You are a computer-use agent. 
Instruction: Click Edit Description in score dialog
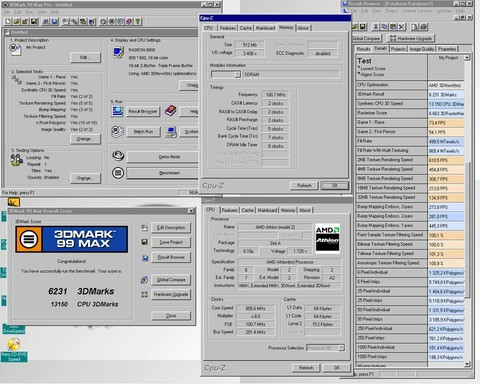[171, 228]
